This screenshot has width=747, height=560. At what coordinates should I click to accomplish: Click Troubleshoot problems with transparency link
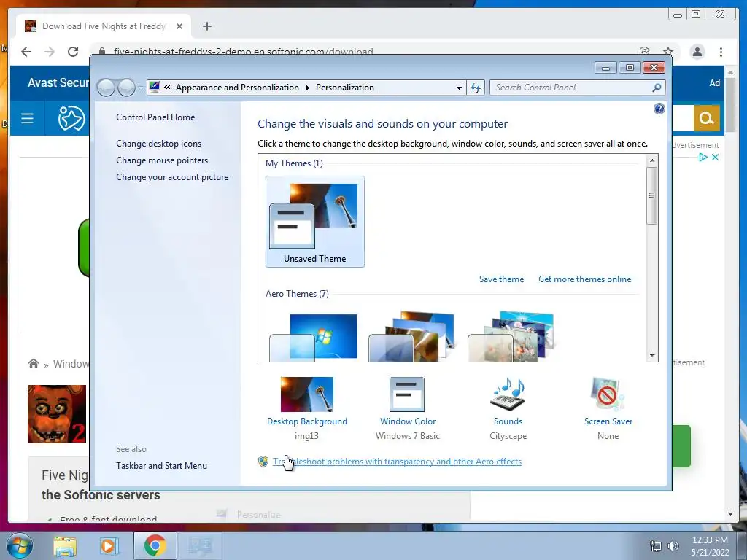pyautogui.click(x=397, y=462)
